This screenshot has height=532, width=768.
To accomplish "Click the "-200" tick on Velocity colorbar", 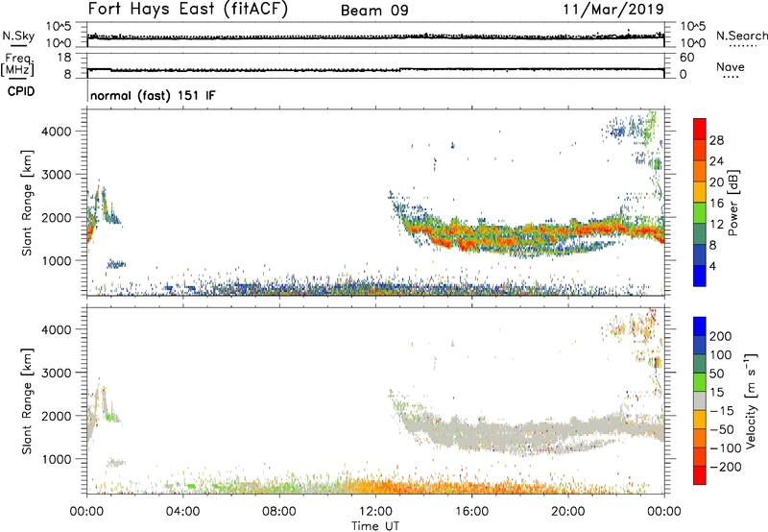I will (x=725, y=467).
